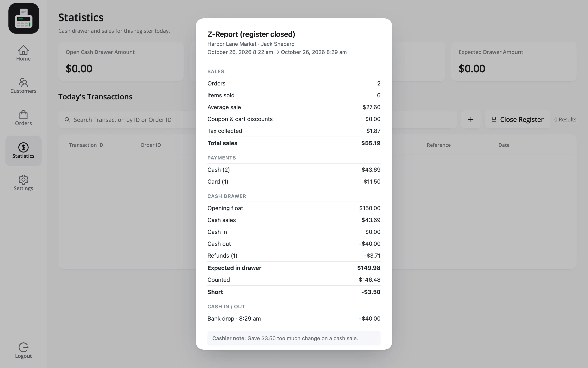Click the Cash (2) payment row
The width and height of the screenshot is (588, 368).
click(294, 170)
